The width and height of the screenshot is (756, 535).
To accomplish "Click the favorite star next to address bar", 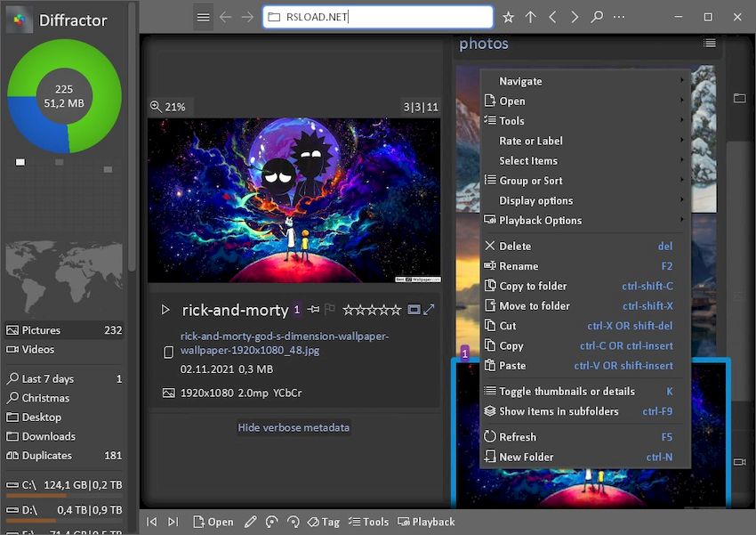I will tap(508, 18).
